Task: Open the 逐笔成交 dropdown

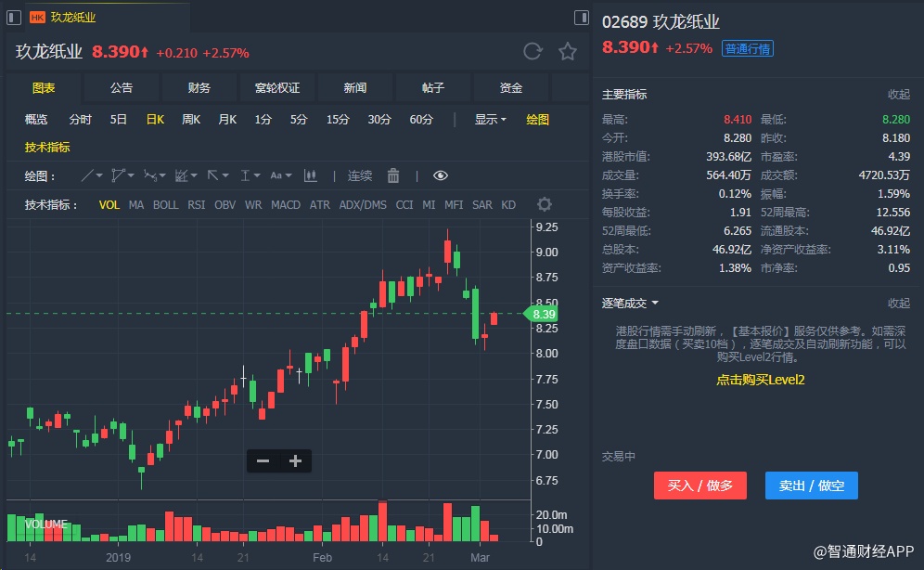Action: coord(631,303)
